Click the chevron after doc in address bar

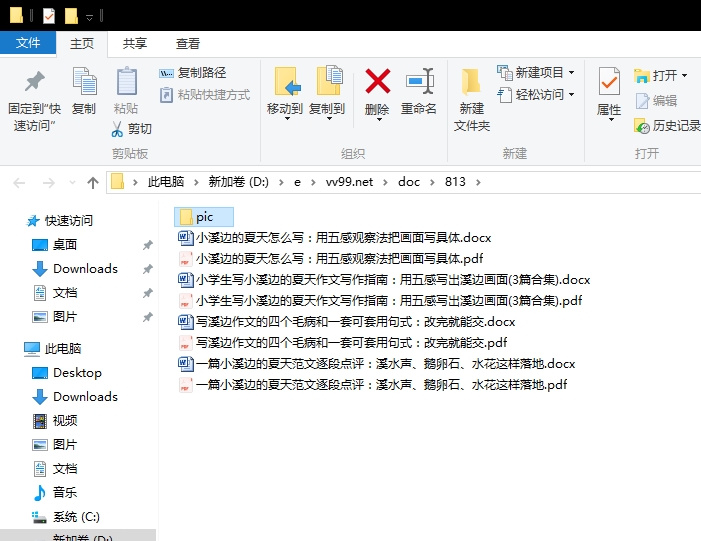point(432,182)
